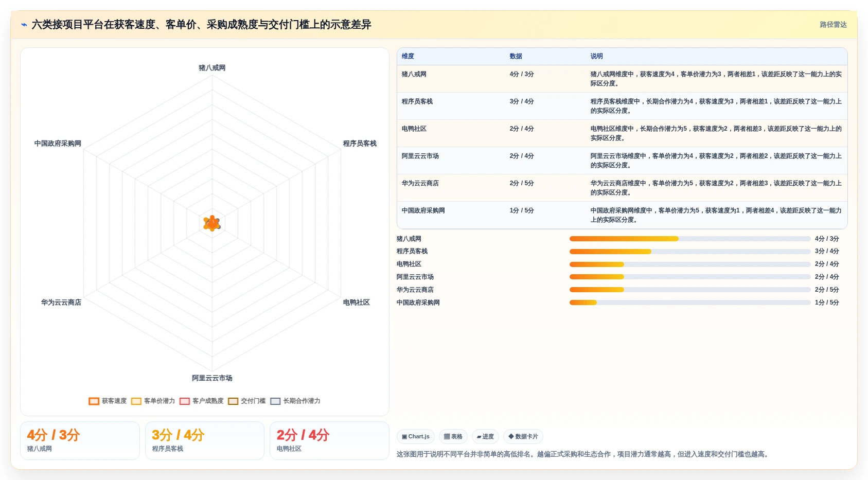Click the 猪八戒网 progress bar
The width and height of the screenshot is (868, 480).
point(690,239)
